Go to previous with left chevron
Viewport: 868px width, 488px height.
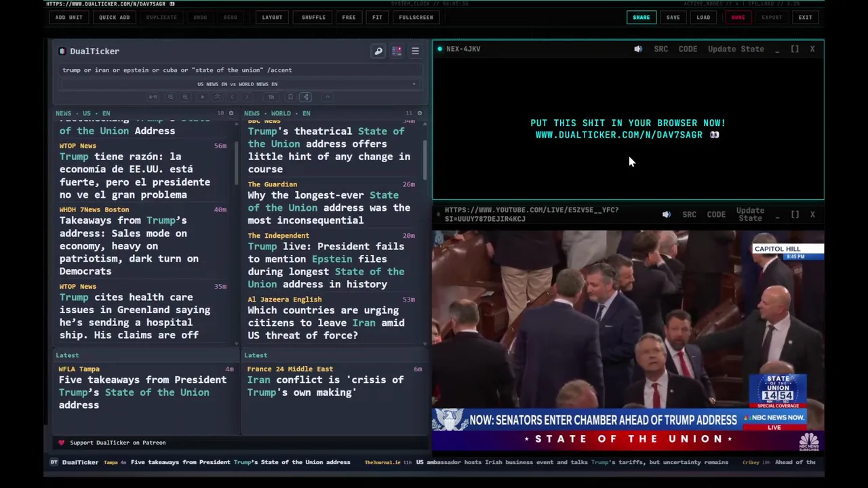[x=232, y=97]
